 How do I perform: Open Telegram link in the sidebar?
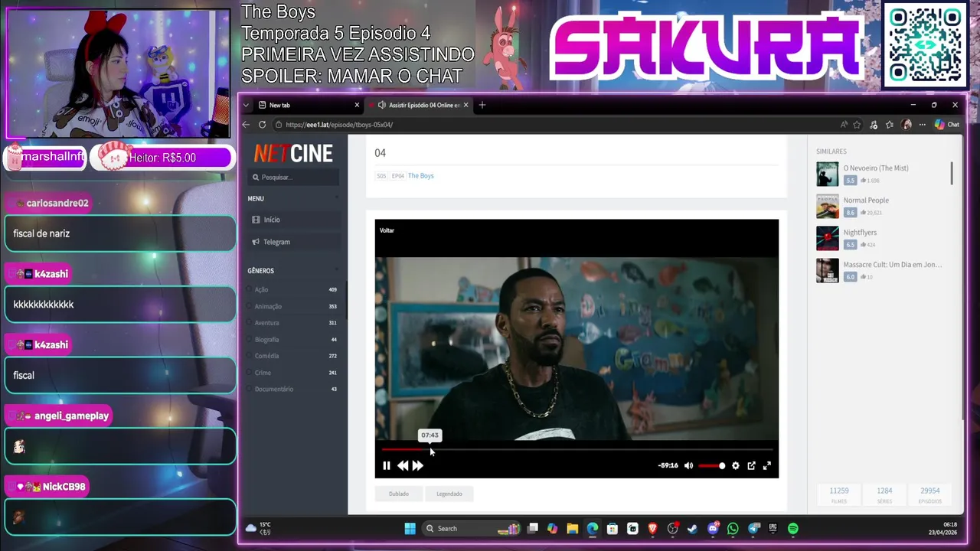(276, 242)
